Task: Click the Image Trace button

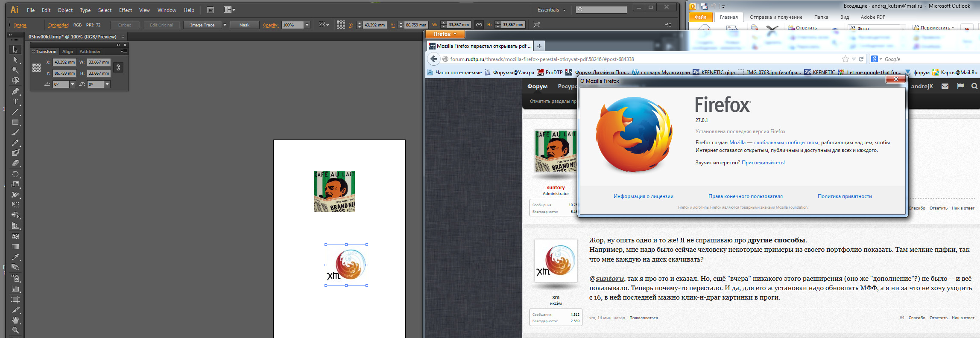Action: coord(202,25)
